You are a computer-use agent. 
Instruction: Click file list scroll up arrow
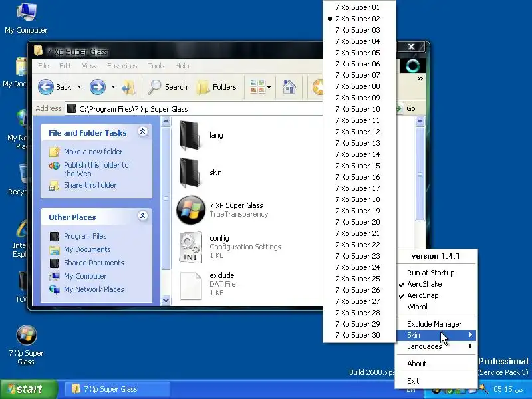click(420, 122)
